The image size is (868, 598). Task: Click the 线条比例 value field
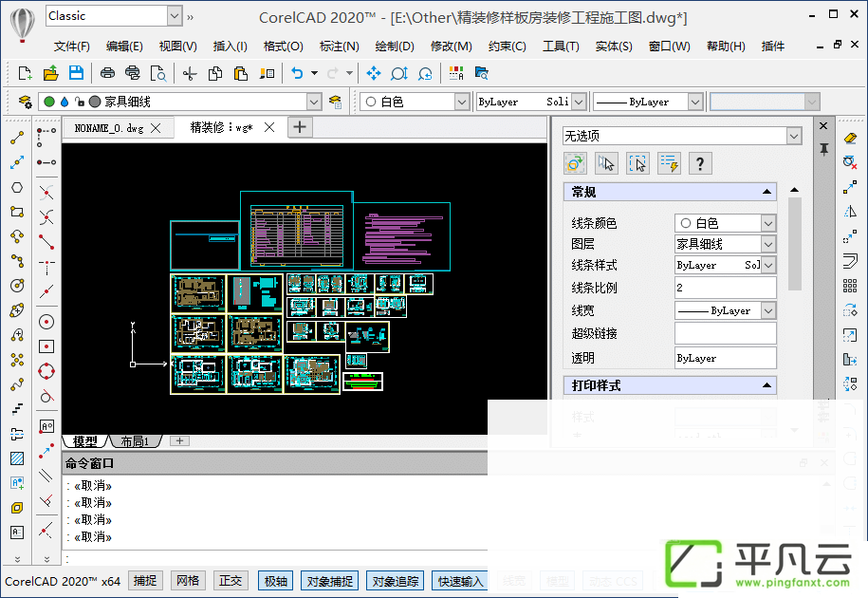tap(725, 288)
